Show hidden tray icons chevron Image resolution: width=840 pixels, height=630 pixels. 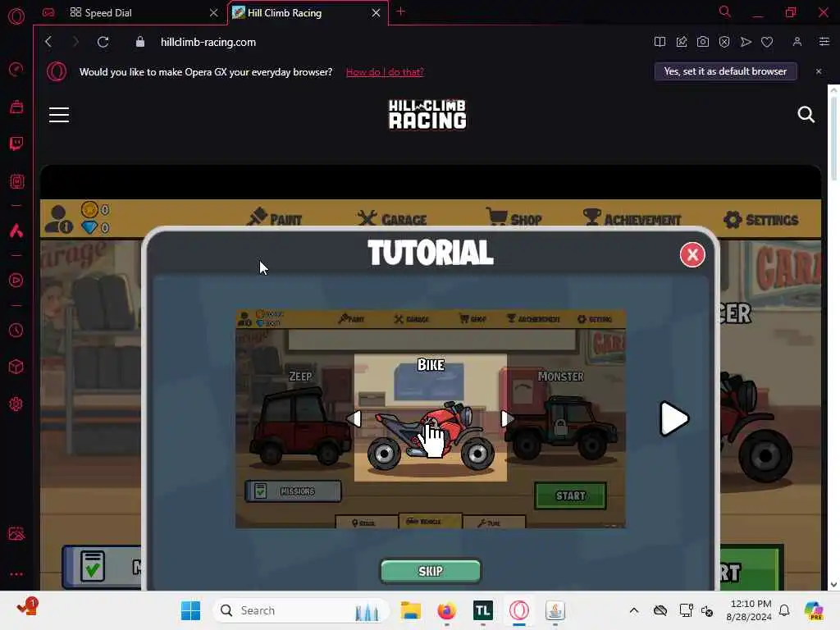click(x=634, y=610)
